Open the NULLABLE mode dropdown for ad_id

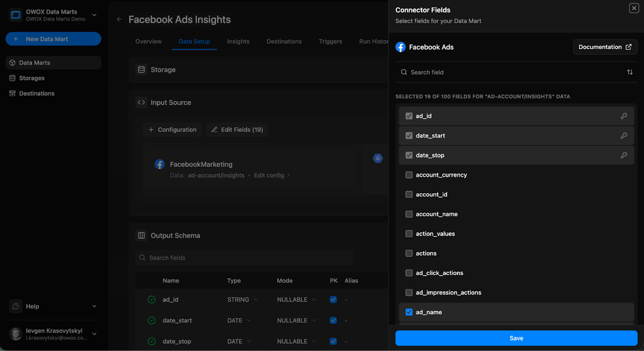pos(297,300)
